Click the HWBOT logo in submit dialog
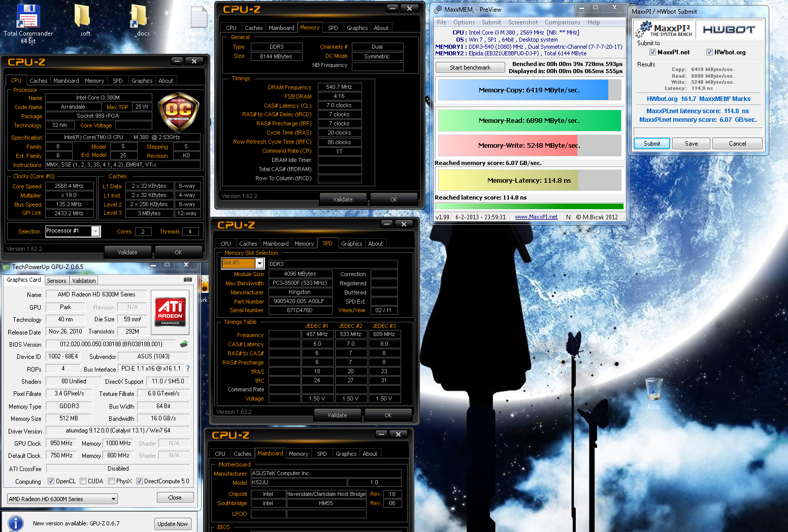The image size is (788, 532). point(729,29)
